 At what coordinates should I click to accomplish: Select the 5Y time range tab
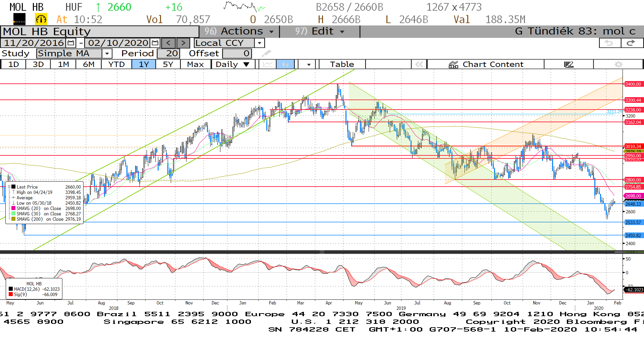[168, 64]
